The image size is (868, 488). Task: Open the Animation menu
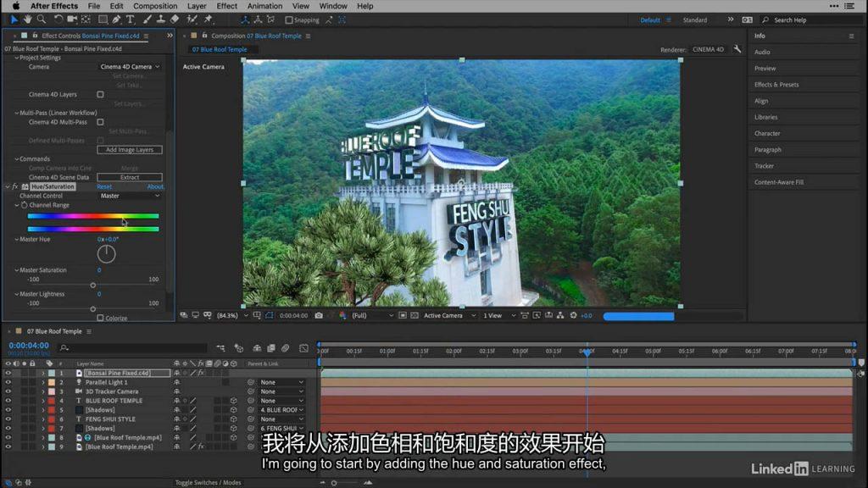tap(264, 6)
